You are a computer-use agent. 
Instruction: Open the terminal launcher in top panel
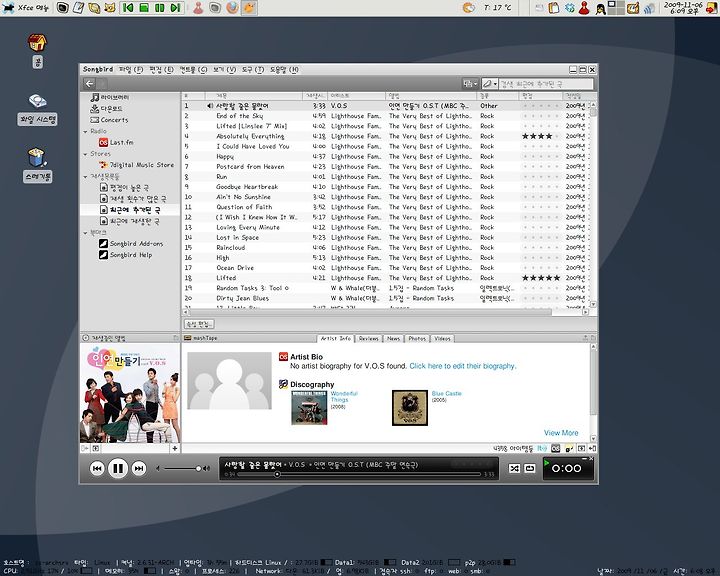(x=62, y=8)
